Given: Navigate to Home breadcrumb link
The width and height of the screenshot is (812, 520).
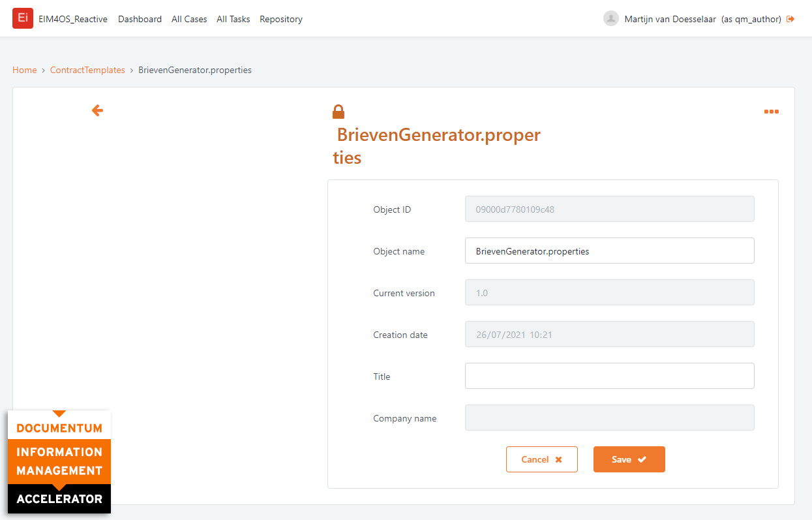Looking at the screenshot, I should 25,70.
